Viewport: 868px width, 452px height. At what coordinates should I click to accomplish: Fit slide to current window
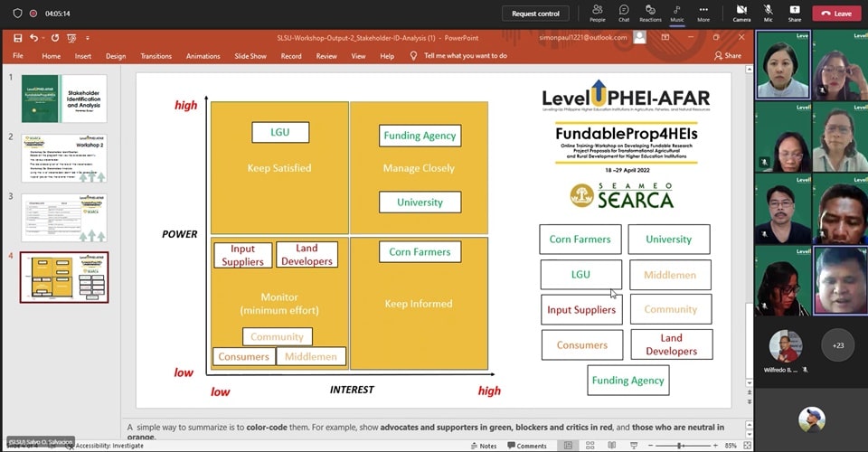746,446
